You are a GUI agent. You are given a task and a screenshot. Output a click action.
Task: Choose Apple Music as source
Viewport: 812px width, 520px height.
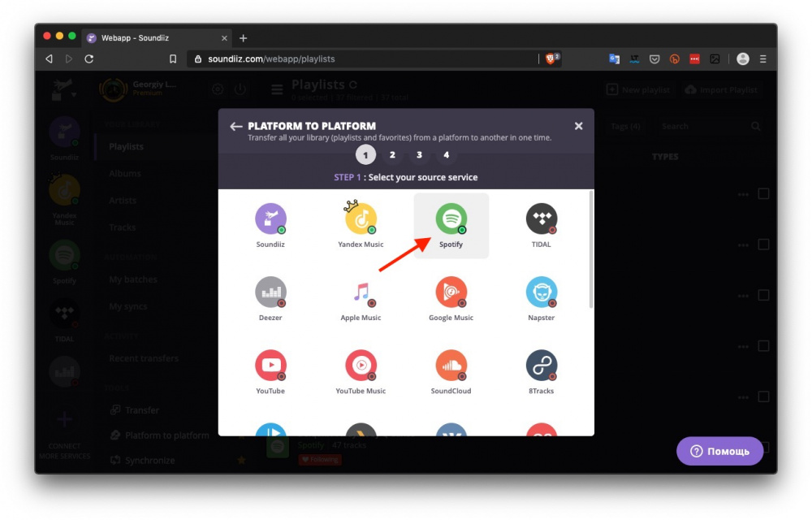coord(361,299)
